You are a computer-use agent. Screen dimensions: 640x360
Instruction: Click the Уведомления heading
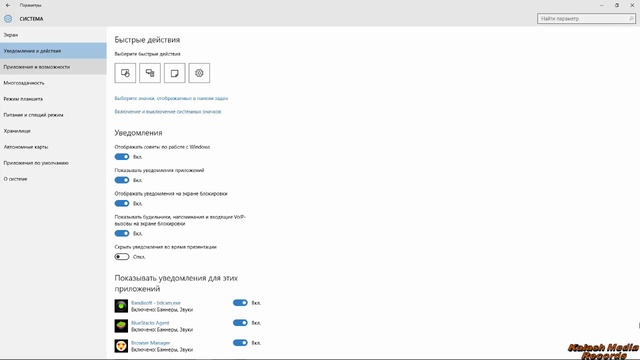(138, 133)
